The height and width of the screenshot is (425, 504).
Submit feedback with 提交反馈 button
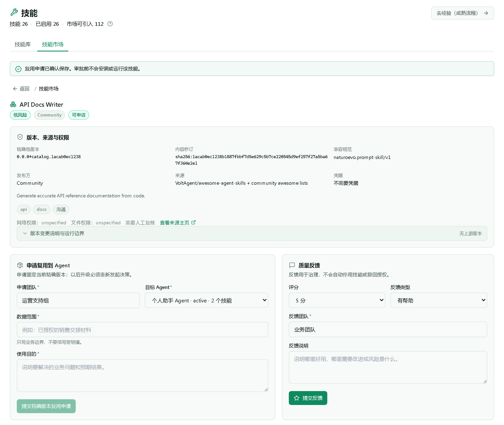coord(308,398)
